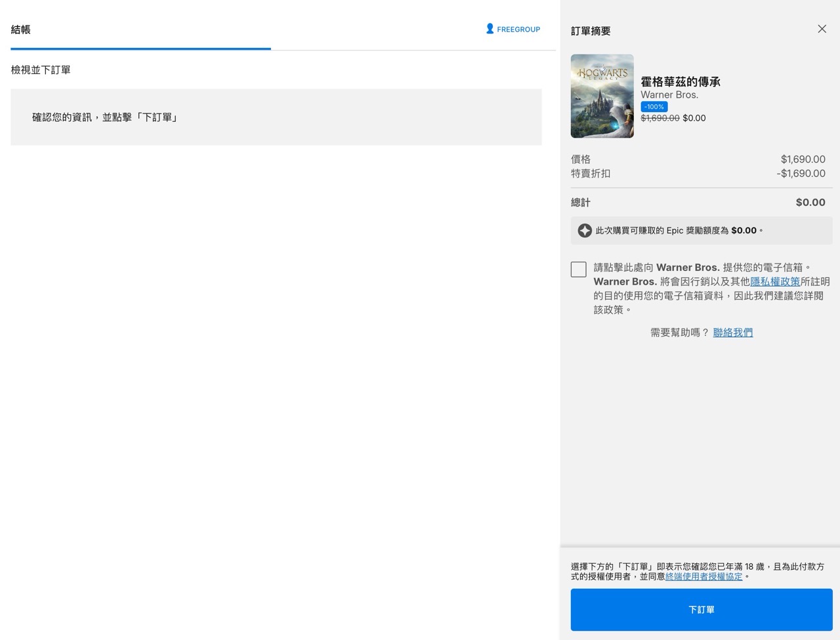Click the circular rewards emblem in the notice
Image resolution: width=840 pixels, height=640 pixels.
pyautogui.click(x=583, y=230)
